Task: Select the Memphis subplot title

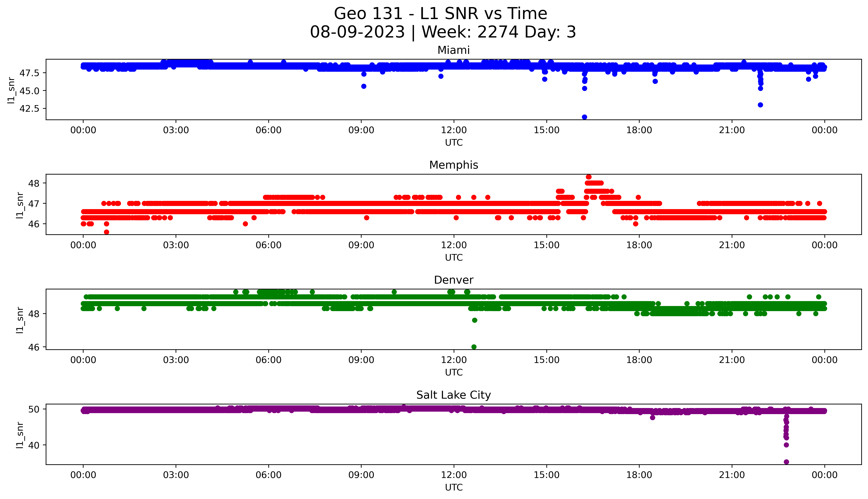Action: [x=454, y=165]
